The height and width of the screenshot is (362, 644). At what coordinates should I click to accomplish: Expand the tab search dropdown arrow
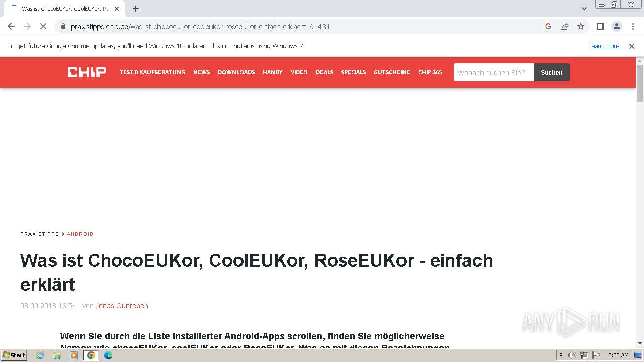584,9
